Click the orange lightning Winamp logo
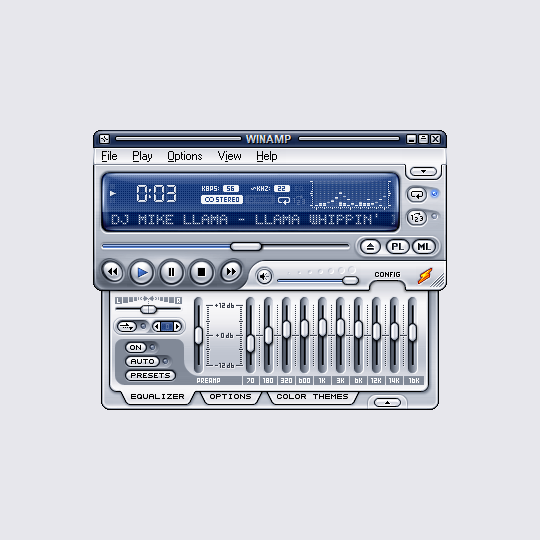Viewport: 540px width, 540px height. point(425,276)
